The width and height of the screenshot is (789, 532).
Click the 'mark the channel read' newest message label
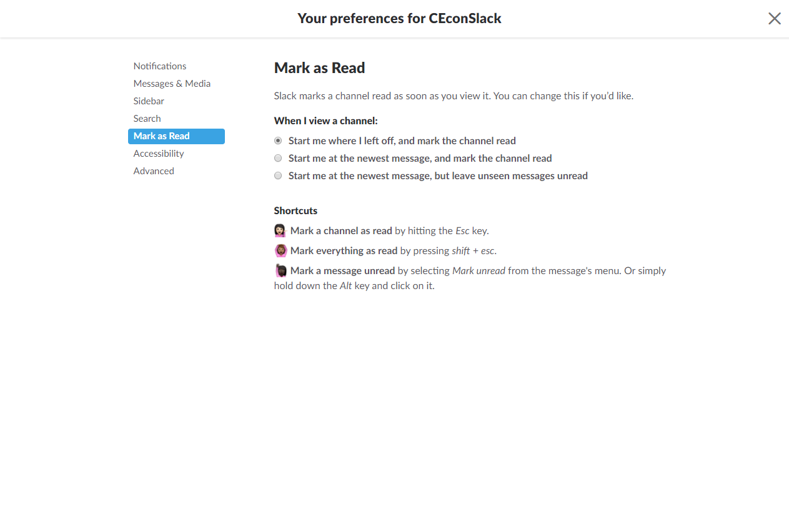(x=420, y=158)
